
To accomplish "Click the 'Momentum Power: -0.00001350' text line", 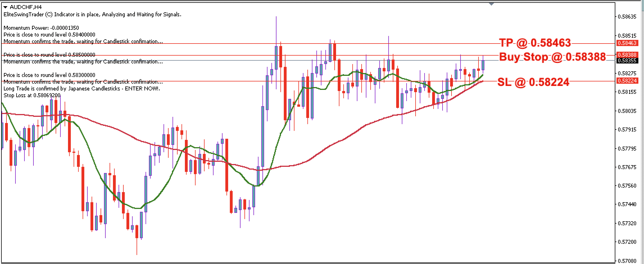I will (41, 28).
